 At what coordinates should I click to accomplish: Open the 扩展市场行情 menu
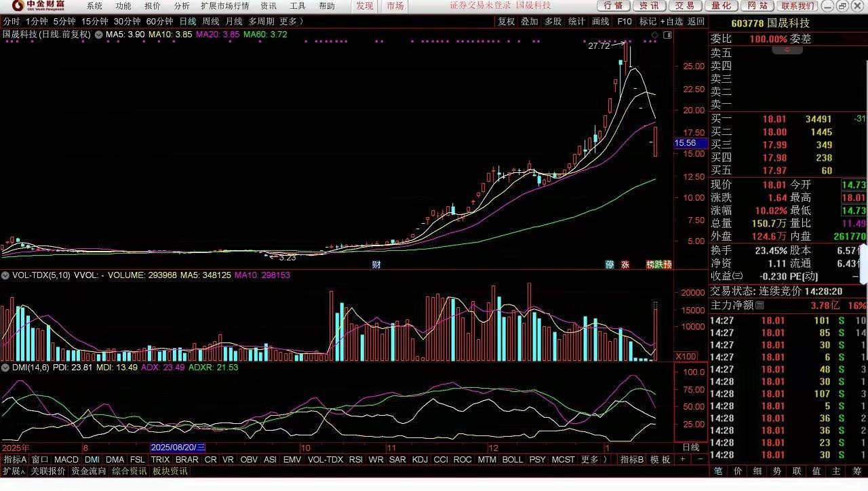coord(225,5)
